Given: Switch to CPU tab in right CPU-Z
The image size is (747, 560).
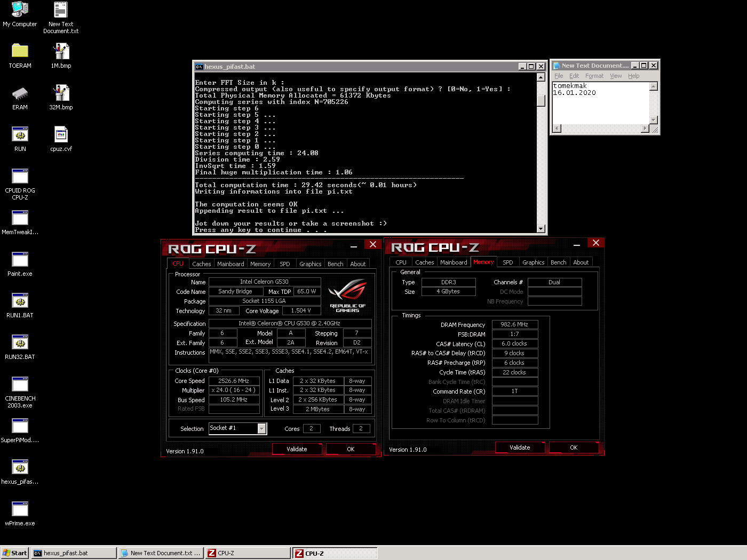Looking at the screenshot, I should click(x=401, y=262).
